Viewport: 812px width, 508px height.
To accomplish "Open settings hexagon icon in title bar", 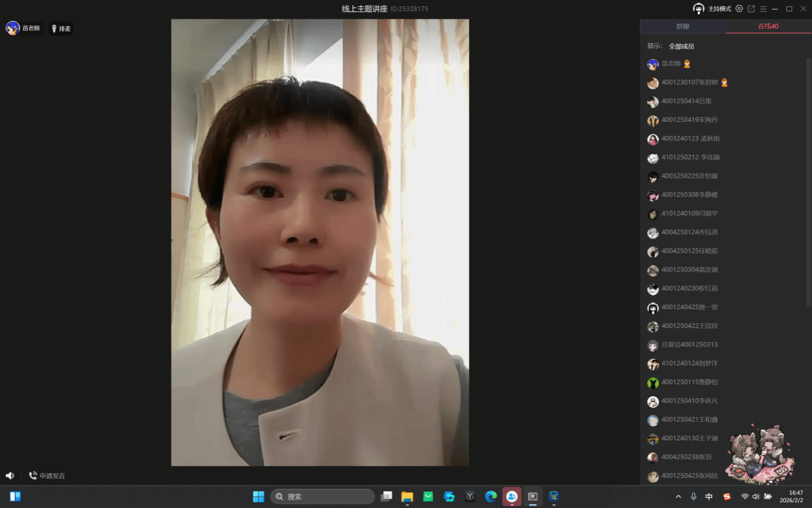I will [x=739, y=9].
